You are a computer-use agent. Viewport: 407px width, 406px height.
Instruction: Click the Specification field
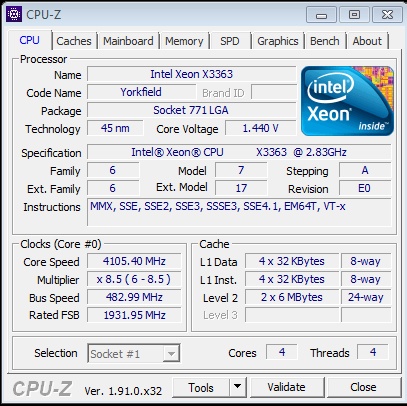pyautogui.click(x=239, y=152)
